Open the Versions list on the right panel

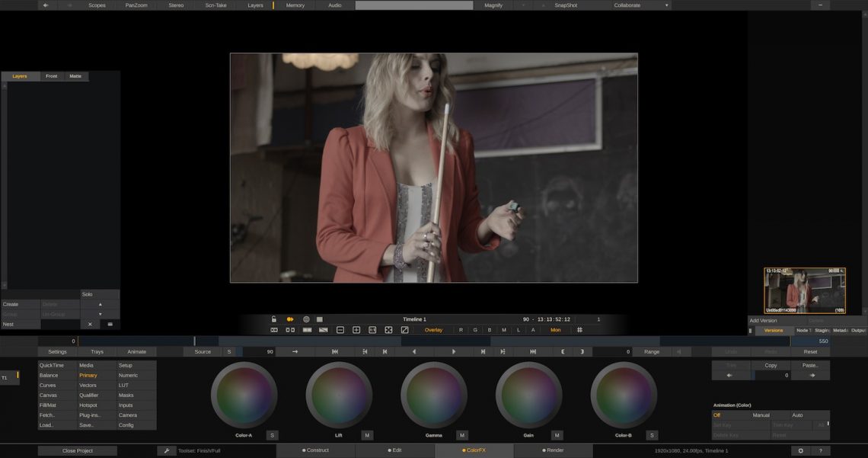click(x=774, y=330)
